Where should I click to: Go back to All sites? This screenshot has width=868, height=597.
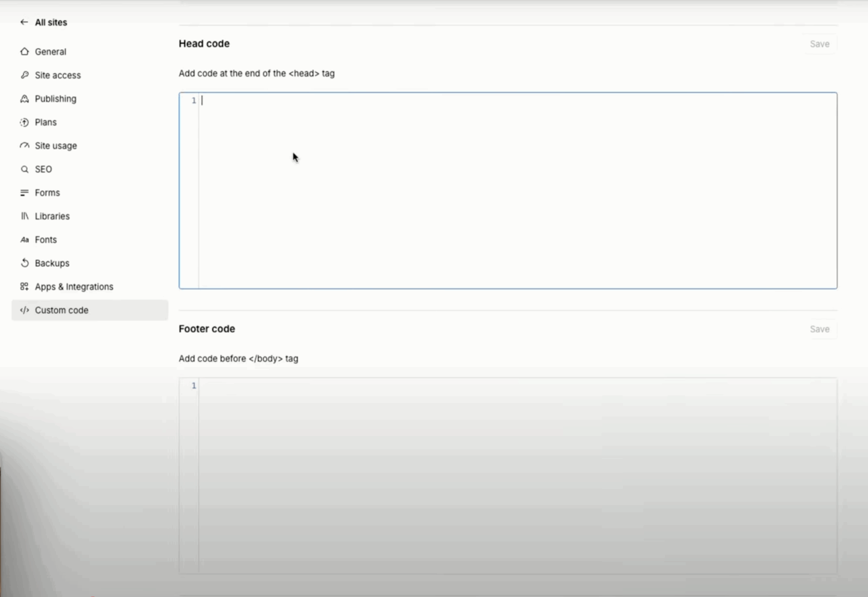click(51, 22)
